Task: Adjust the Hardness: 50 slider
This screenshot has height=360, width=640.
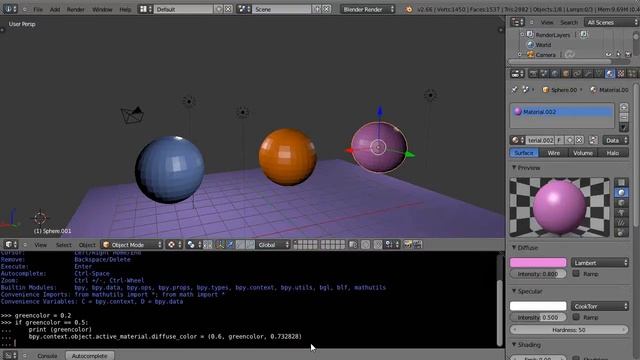Action: (569, 329)
